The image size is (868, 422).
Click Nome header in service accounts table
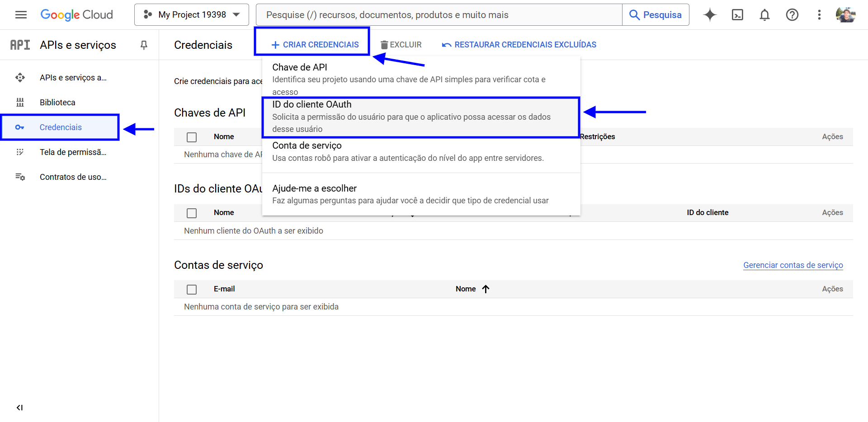coord(466,289)
